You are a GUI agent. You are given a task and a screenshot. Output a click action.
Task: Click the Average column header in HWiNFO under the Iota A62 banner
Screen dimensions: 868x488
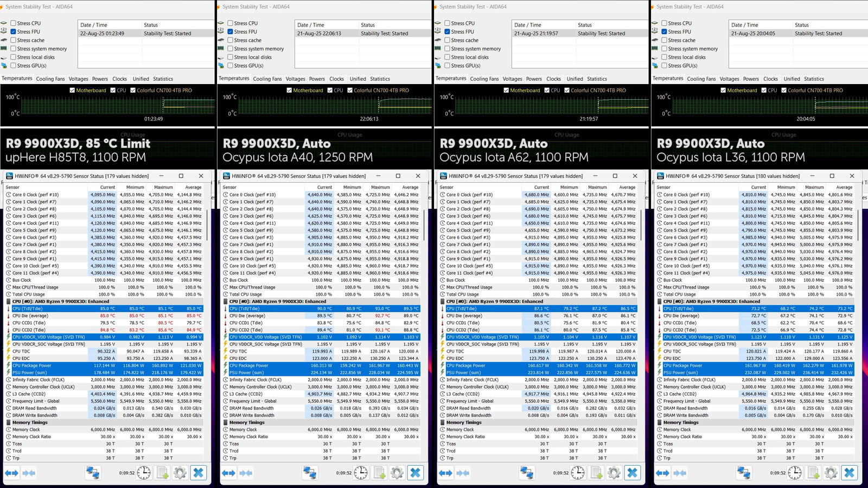[x=623, y=187]
